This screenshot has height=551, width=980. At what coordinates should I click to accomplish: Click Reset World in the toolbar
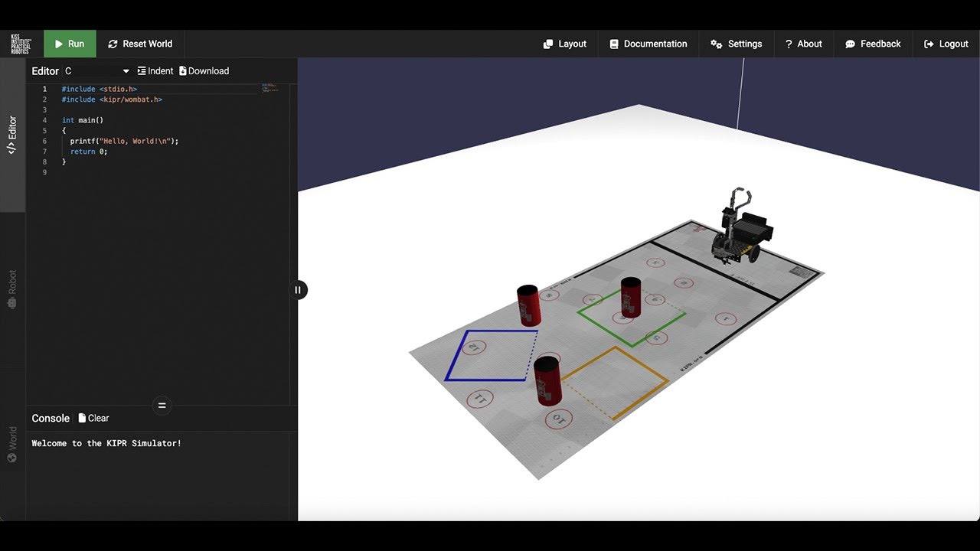[140, 44]
